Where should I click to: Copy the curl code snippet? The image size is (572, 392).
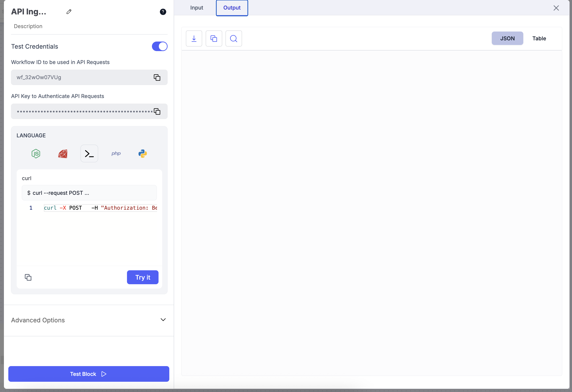(28, 277)
